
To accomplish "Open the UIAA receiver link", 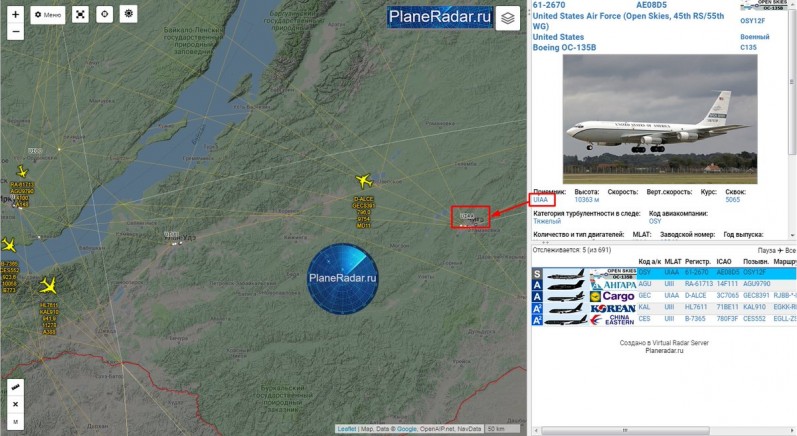I will pos(540,200).
